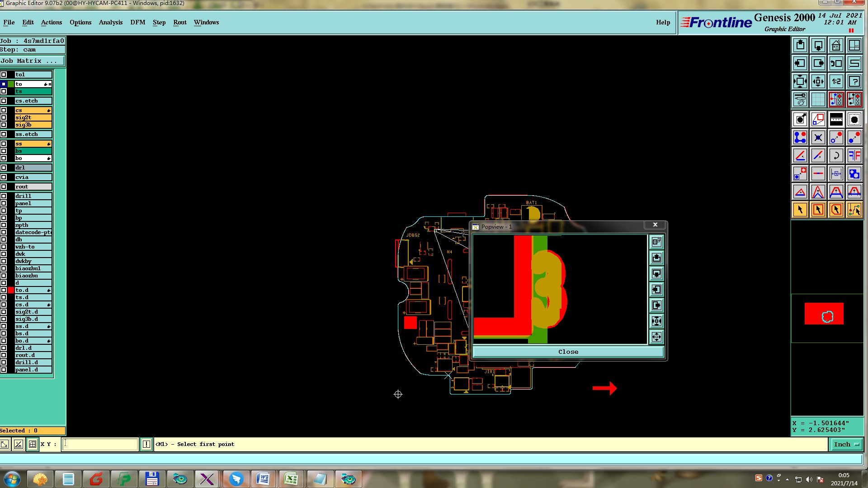
Task: Click the dimension icon with the boxed 4
Action: (x=836, y=174)
